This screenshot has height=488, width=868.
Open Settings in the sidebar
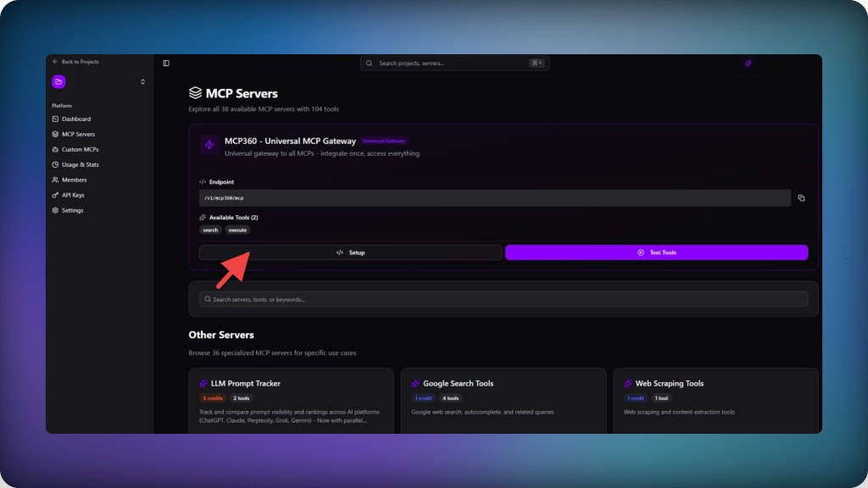[68, 210]
